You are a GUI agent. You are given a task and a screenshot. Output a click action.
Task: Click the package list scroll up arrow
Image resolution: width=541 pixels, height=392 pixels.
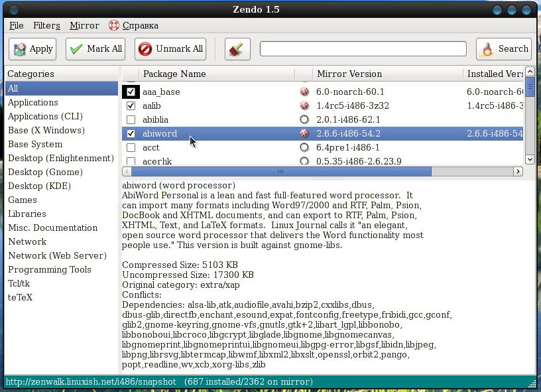[x=530, y=72]
